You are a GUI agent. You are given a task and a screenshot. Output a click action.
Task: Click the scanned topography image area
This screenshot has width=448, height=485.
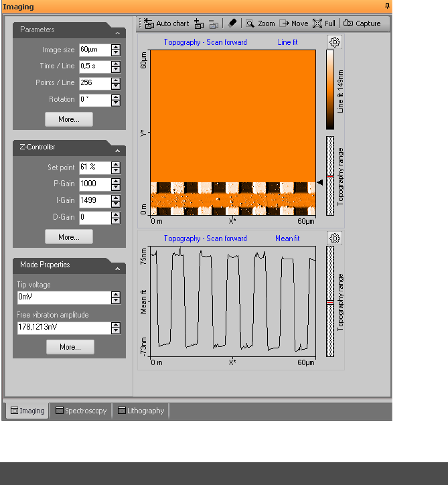[x=233, y=133]
